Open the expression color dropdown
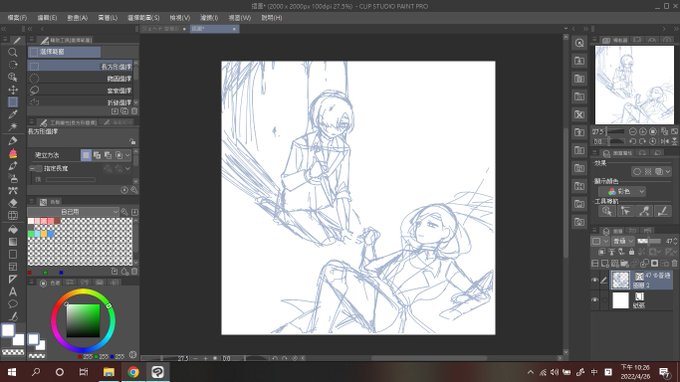The width and height of the screenshot is (680, 382). 622,191
